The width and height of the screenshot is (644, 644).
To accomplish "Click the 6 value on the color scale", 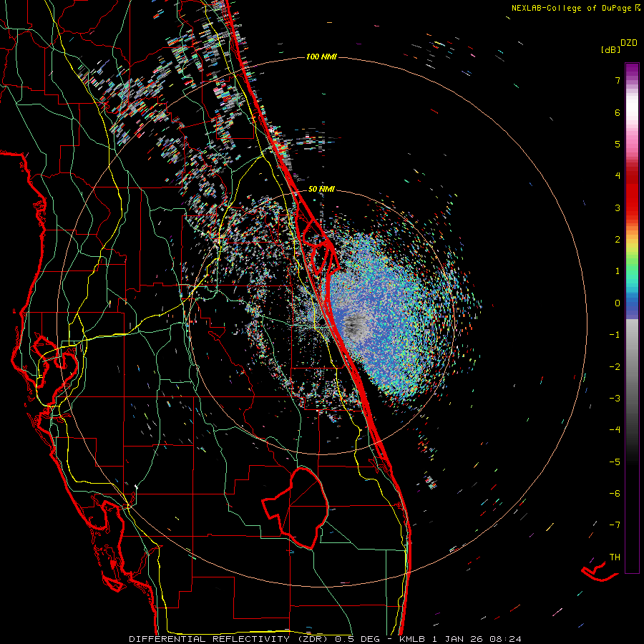I will [x=618, y=112].
